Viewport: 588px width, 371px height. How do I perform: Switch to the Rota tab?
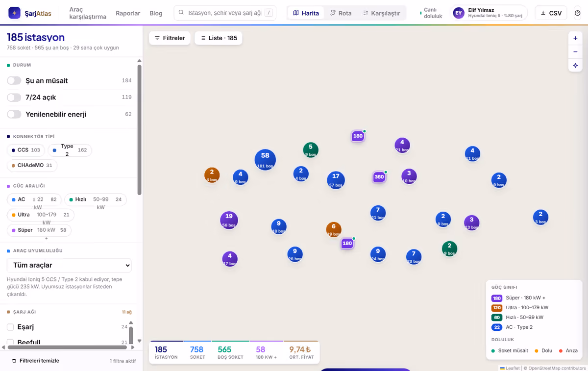(341, 13)
